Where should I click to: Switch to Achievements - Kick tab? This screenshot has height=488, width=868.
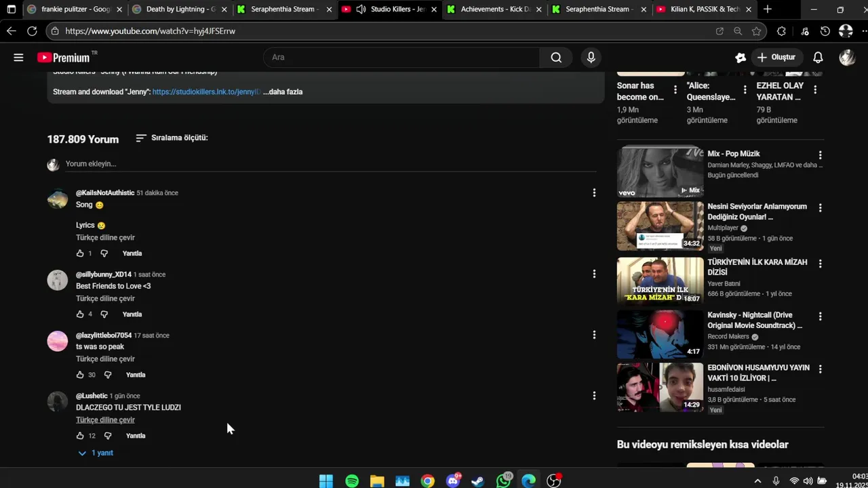point(494,9)
